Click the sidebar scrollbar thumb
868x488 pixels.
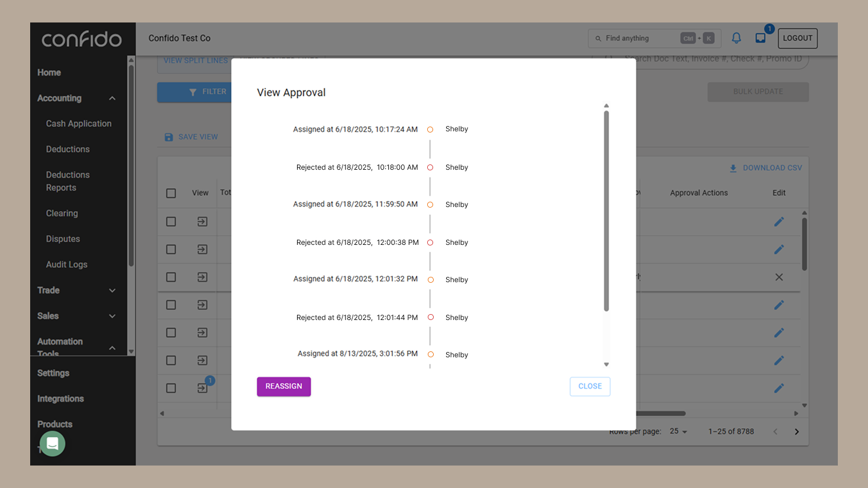click(x=131, y=166)
